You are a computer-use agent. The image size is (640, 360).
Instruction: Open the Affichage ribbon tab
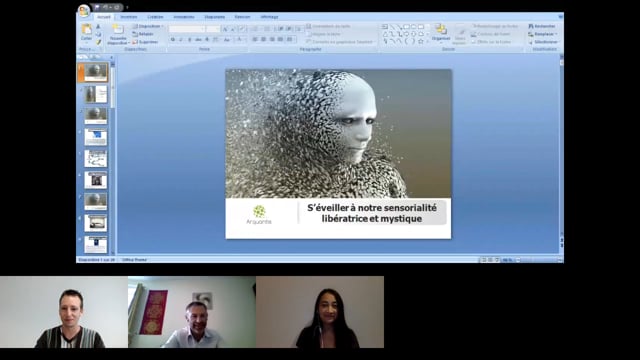(x=269, y=17)
